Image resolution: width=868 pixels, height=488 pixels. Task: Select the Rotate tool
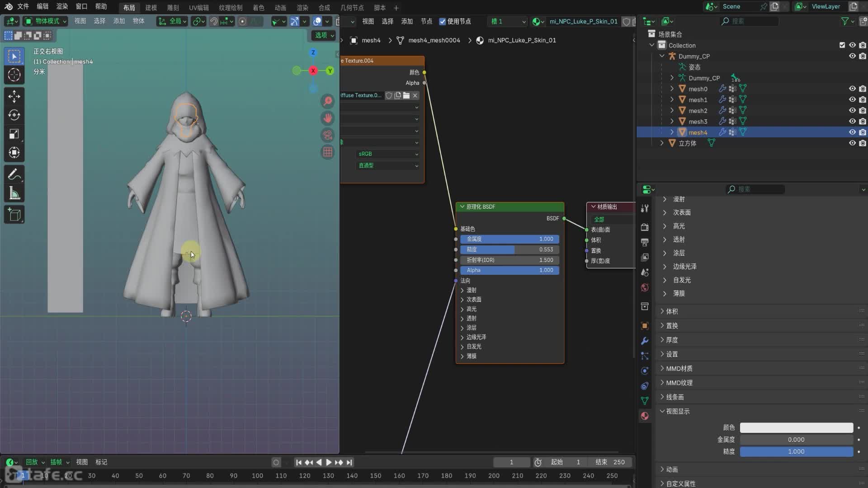pyautogui.click(x=14, y=115)
